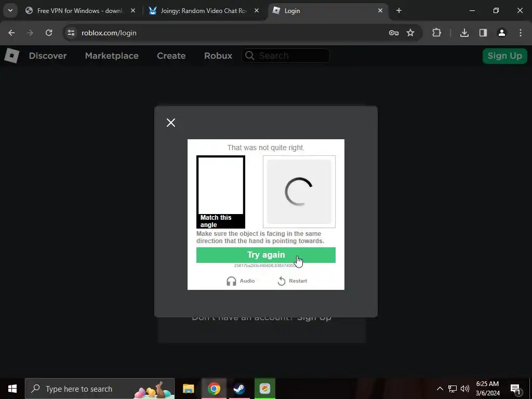Open the Chrome three-dot menu
This screenshot has width=532, height=399.
click(521, 33)
